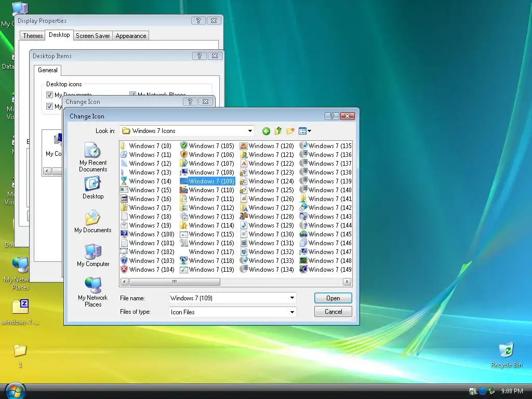Click the Cancel button
Image resolution: width=532 pixels, height=399 pixels.
coord(333,312)
